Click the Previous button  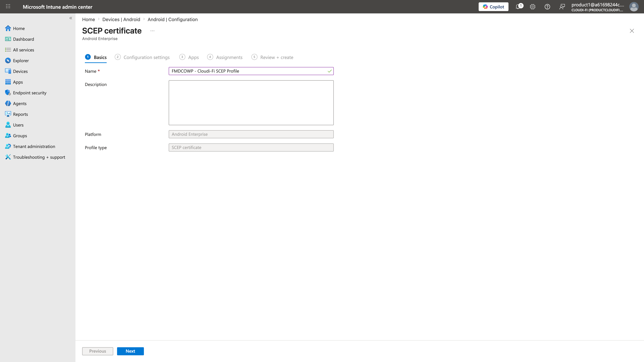pyautogui.click(x=97, y=351)
